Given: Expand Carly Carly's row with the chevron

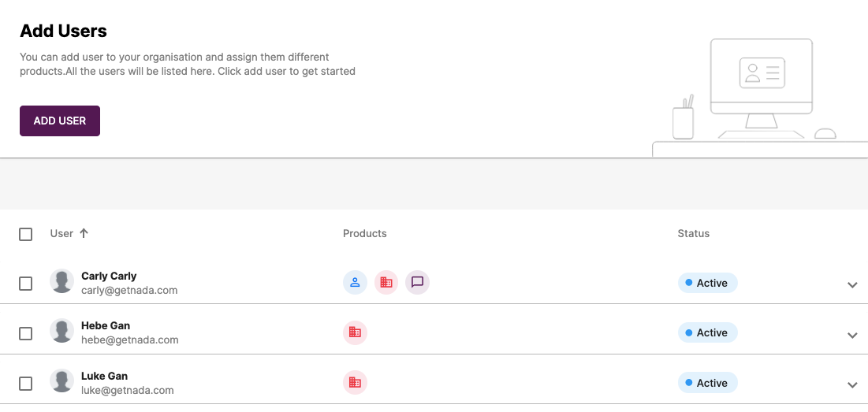Looking at the screenshot, I should click(852, 285).
